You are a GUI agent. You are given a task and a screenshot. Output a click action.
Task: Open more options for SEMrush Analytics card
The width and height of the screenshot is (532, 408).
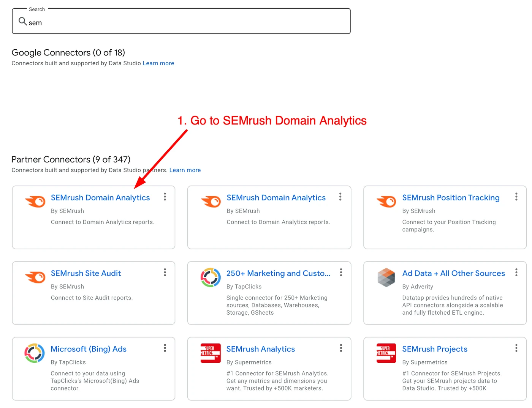(x=341, y=348)
